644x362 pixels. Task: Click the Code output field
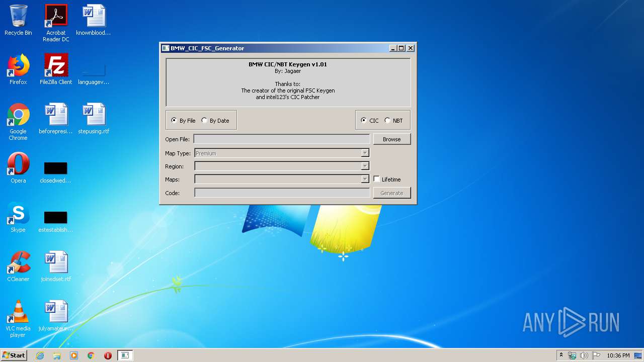(282, 193)
